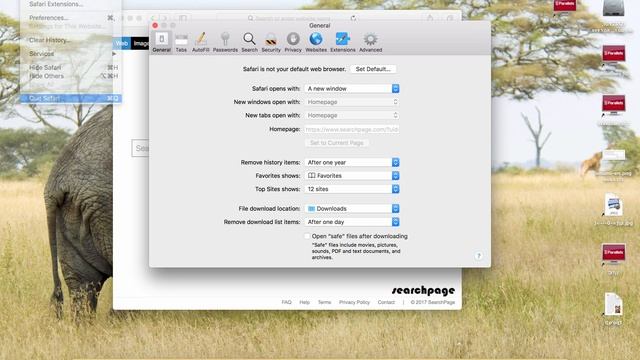This screenshot has height=360, width=640.
Task: Open New windows open with dropdown
Action: click(352, 102)
